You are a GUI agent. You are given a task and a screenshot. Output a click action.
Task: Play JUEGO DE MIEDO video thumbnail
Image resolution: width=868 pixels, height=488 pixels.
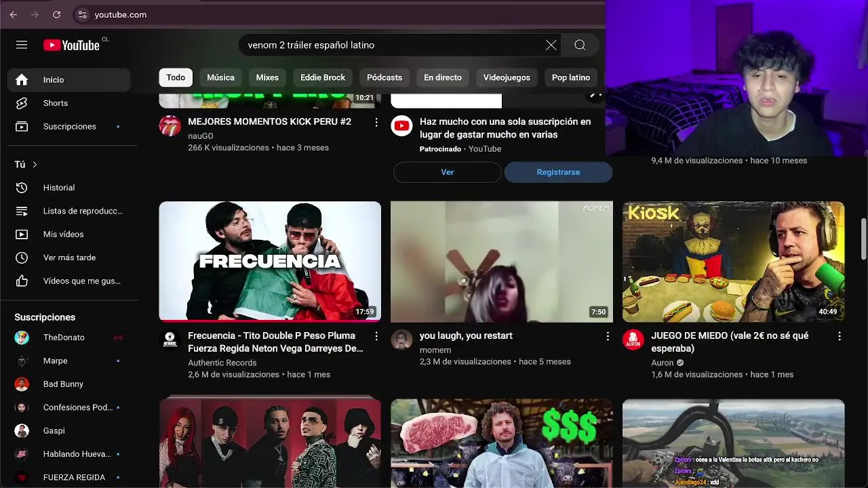pyautogui.click(x=734, y=261)
